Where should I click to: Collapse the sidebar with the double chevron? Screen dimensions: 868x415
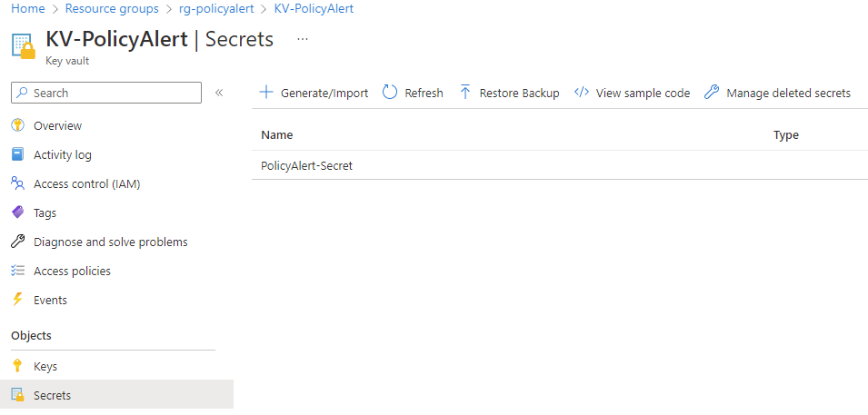point(219,93)
